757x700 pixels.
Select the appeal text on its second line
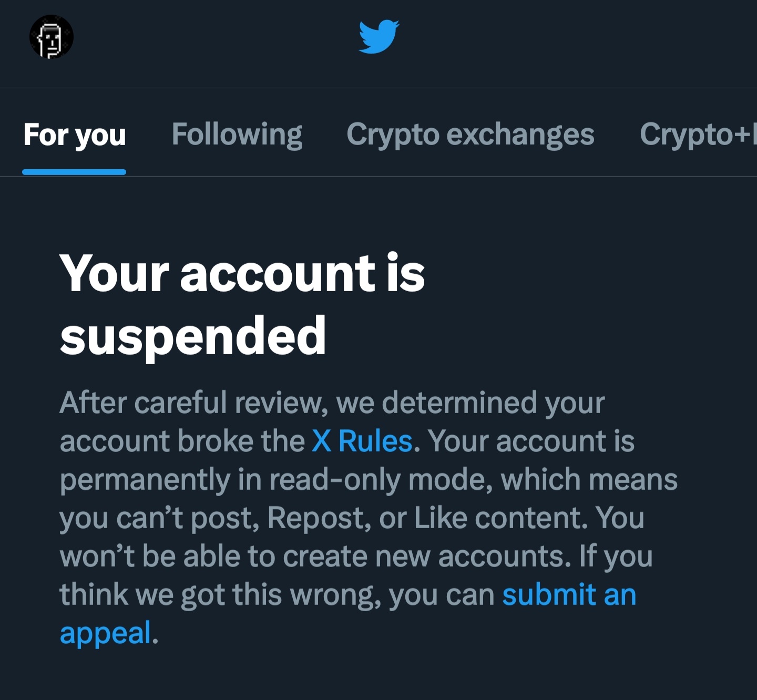click(x=105, y=634)
